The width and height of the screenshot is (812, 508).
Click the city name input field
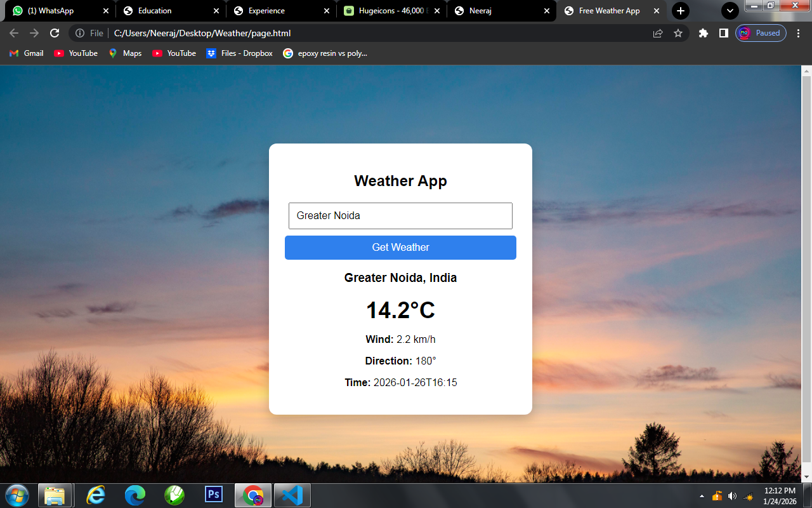(400, 216)
